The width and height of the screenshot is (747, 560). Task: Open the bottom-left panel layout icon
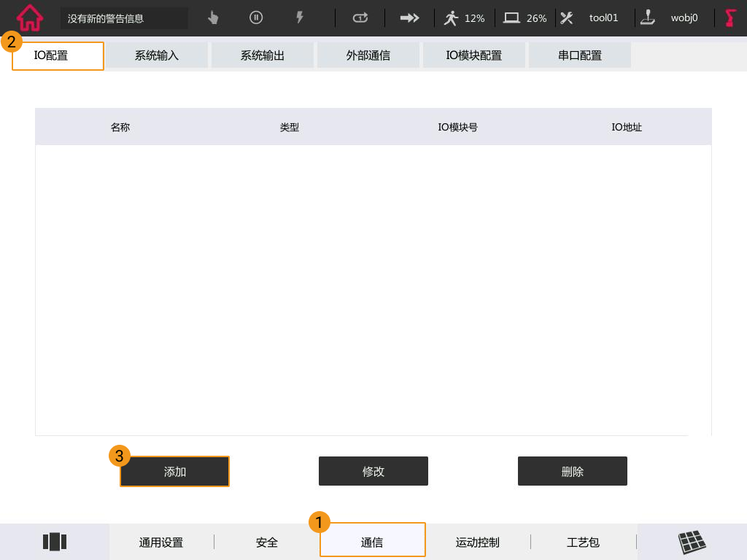tap(55, 542)
